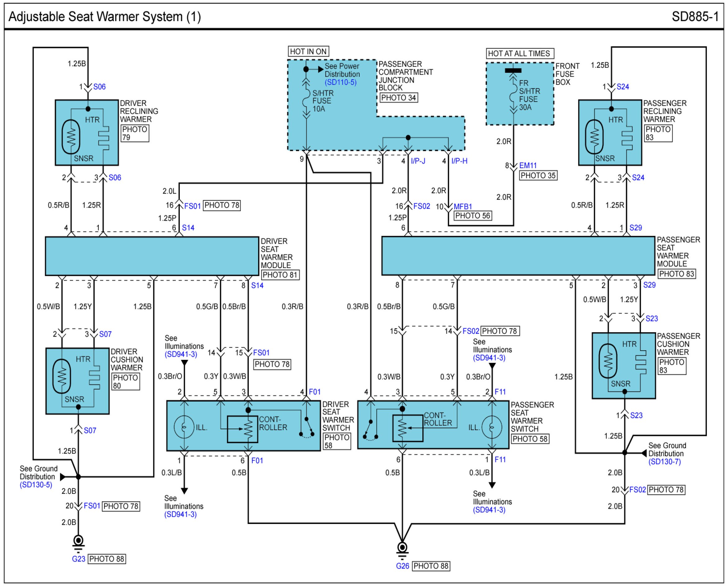Open the SD130-7 ground distribution link
Screen dimensions: 728x588
(664, 462)
